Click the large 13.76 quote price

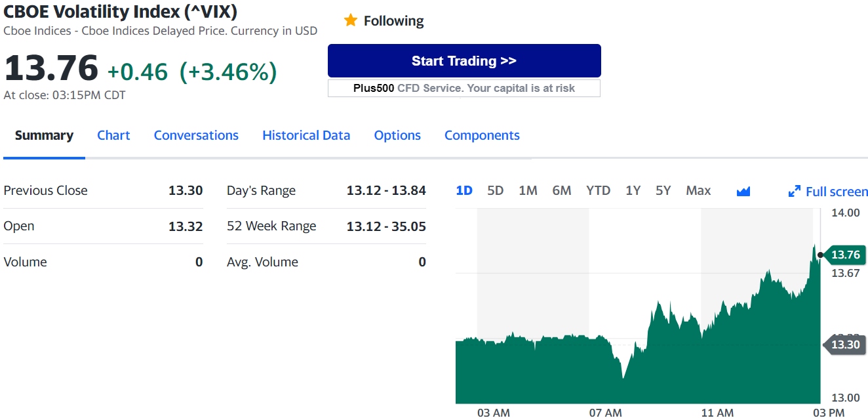[x=51, y=69]
